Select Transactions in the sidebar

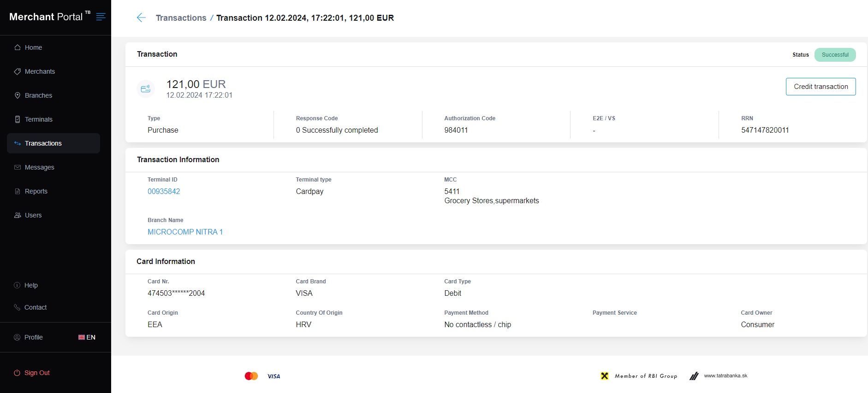[43, 143]
